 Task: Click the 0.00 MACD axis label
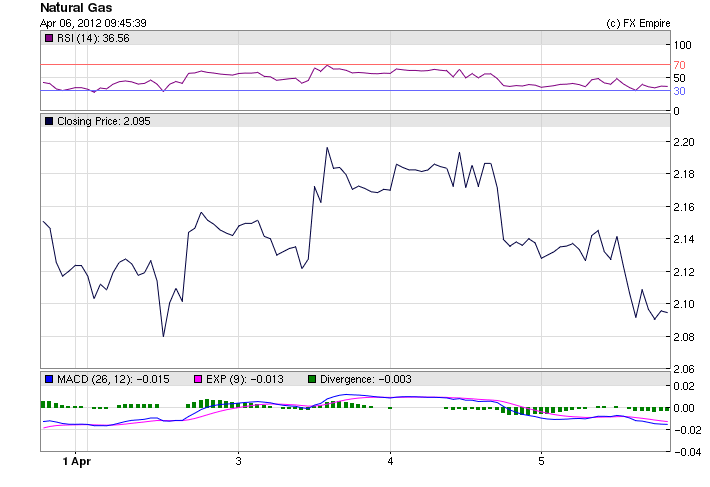coord(684,408)
